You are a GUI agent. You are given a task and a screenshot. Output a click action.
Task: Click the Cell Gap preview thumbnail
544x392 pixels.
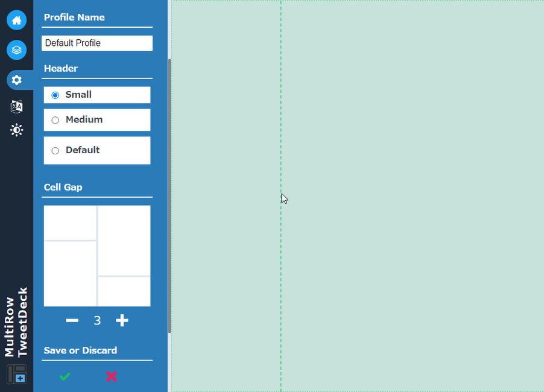97,256
